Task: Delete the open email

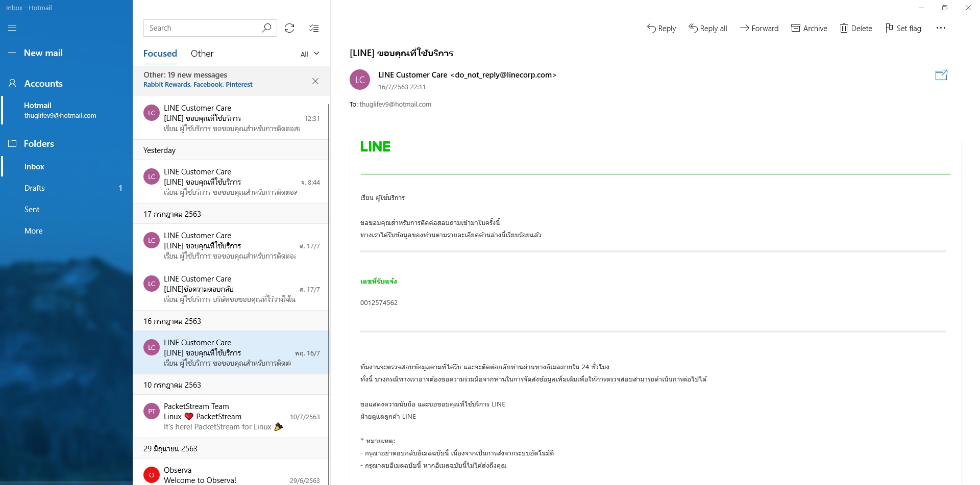Action: [x=856, y=29]
